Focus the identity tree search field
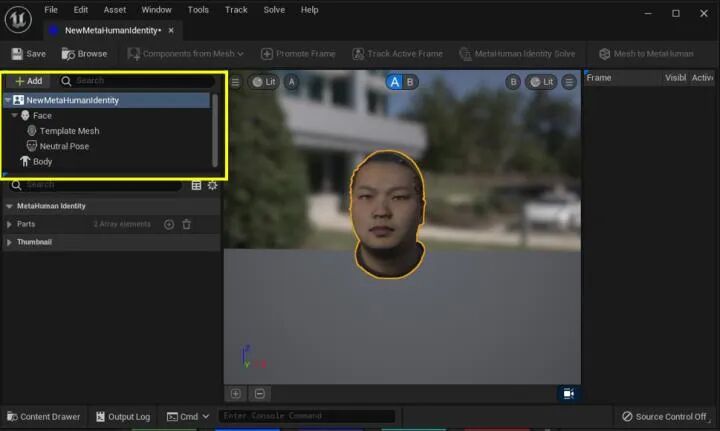 tap(137, 81)
